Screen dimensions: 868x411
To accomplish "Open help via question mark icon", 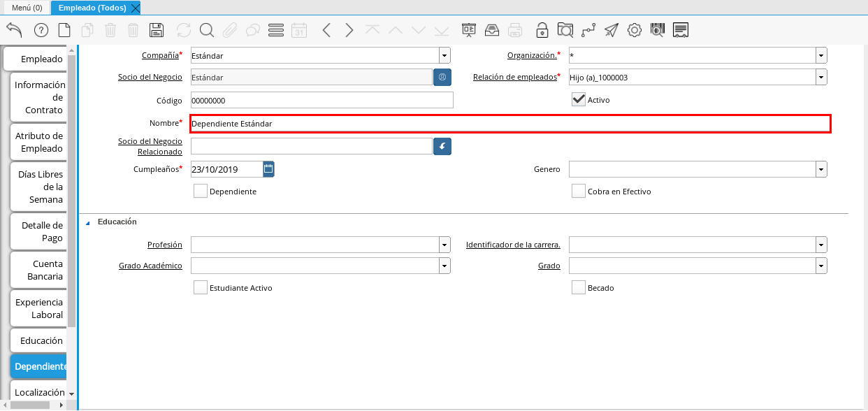I will pos(41,30).
